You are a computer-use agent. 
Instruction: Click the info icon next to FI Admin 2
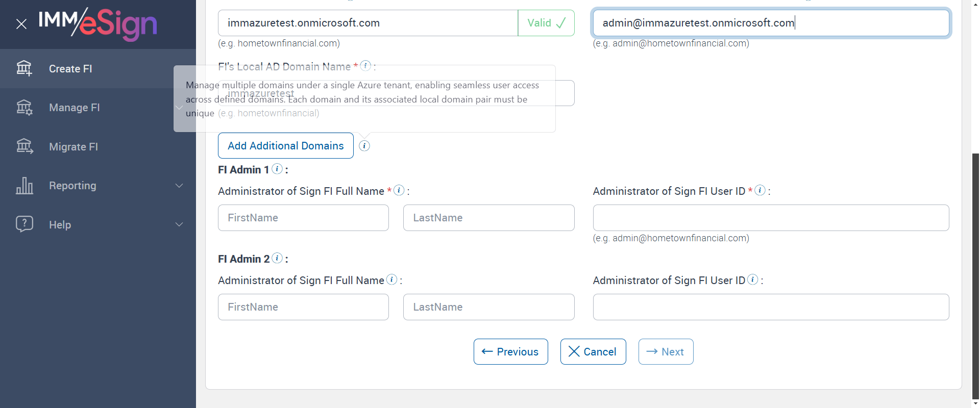(277, 258)
